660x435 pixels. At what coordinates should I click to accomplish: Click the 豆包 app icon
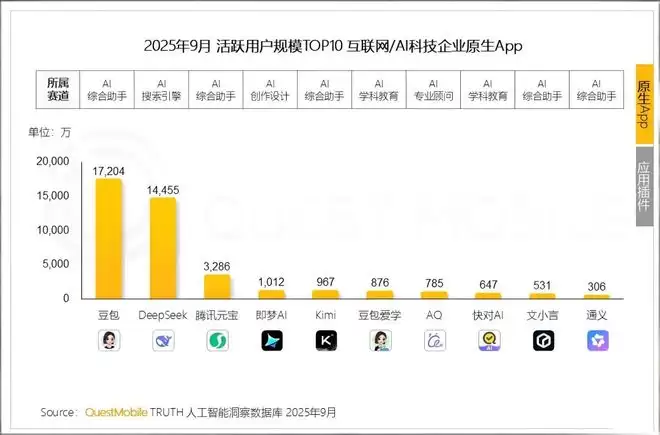pos(108,341)
